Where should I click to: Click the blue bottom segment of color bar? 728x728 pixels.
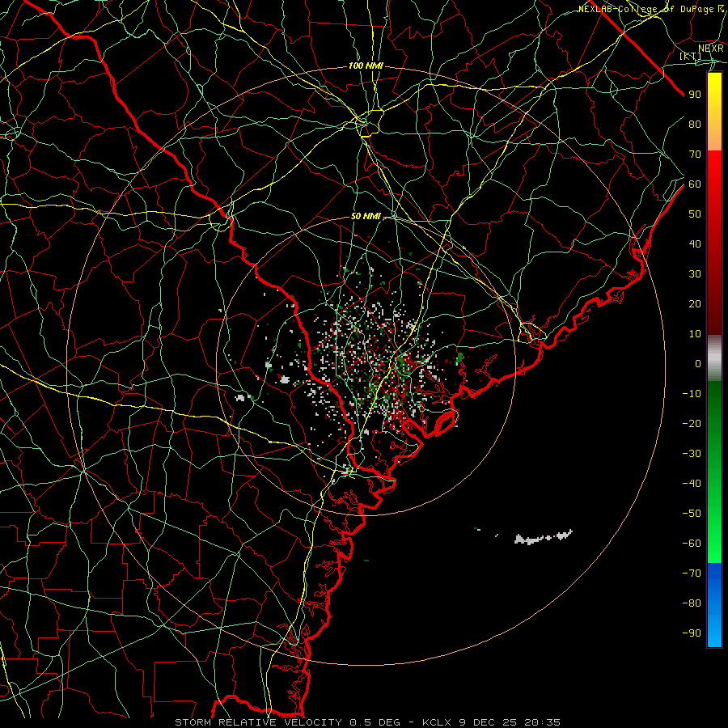(714, 605)
